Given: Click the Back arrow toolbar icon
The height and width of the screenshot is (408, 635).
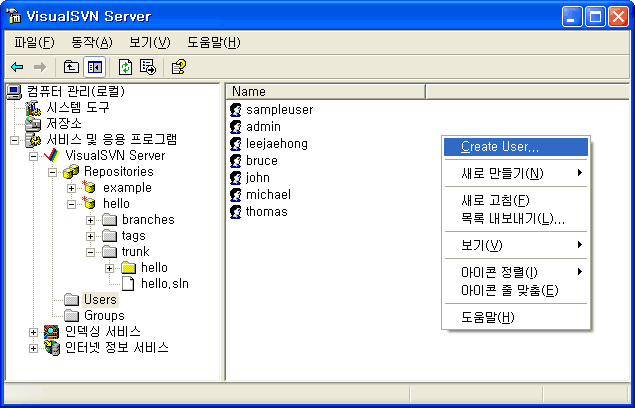Looking at the screenshot, I should [17, 67].
